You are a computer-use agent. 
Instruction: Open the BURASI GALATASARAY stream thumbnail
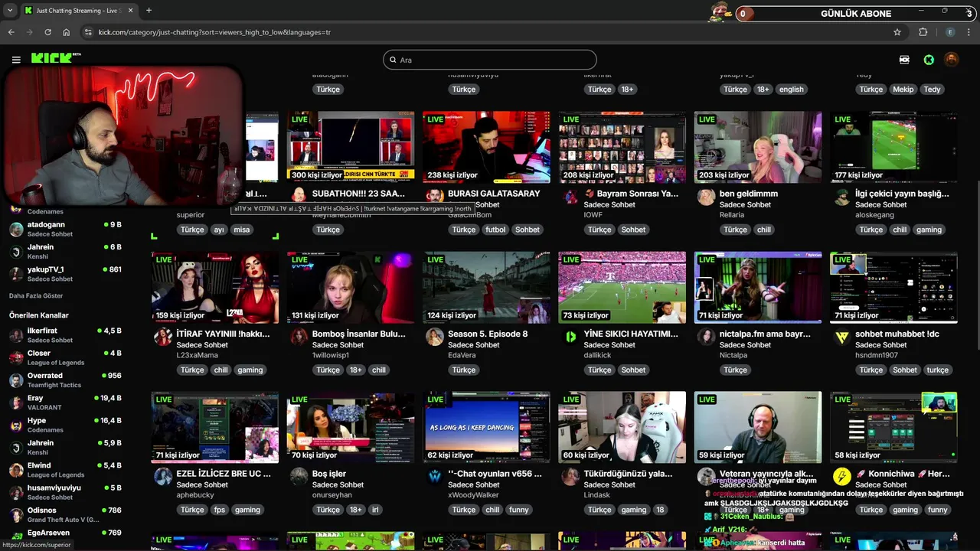[x=486, y=146]
